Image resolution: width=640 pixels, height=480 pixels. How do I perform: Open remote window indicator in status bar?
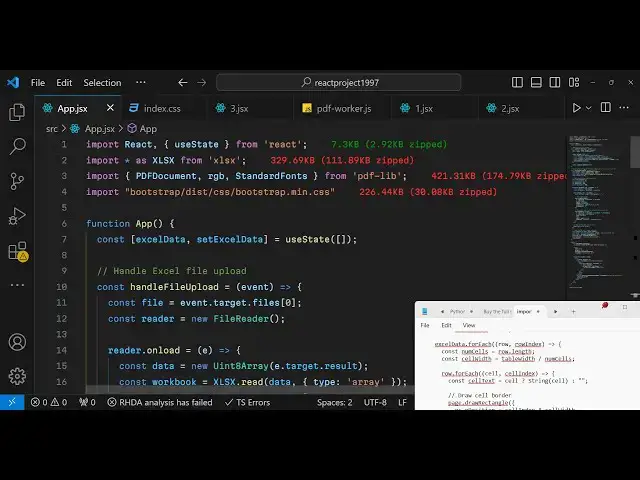(12, 402)
